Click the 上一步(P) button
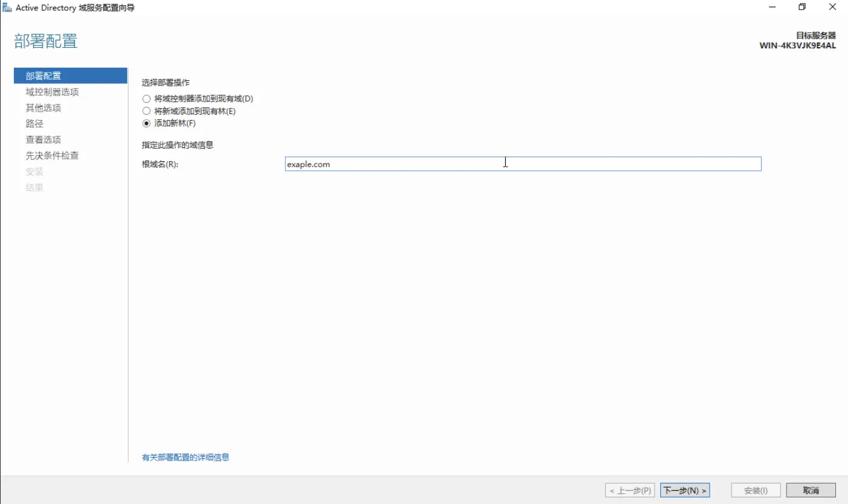The width and height of the screenshot is (848, 504). [630, 491]
